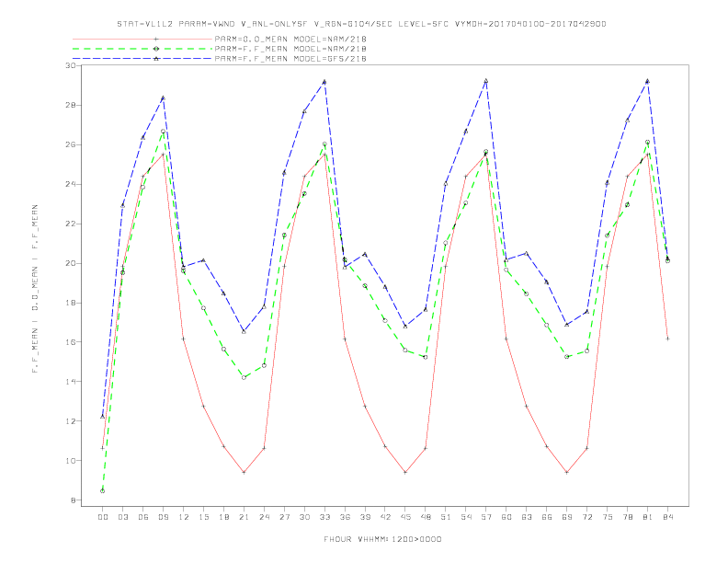Click x-axis tick label 06
The image size is (728, 563).
click(x=143, y=517)
